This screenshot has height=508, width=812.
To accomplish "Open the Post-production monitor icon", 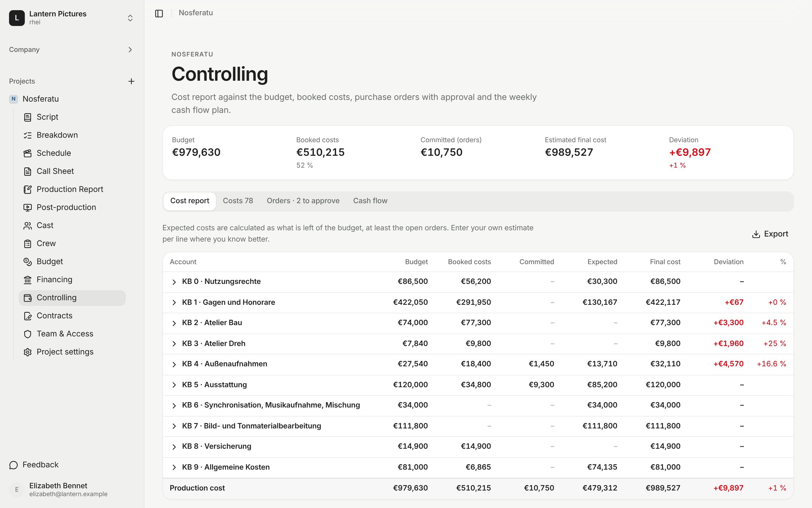I will 28,208.
